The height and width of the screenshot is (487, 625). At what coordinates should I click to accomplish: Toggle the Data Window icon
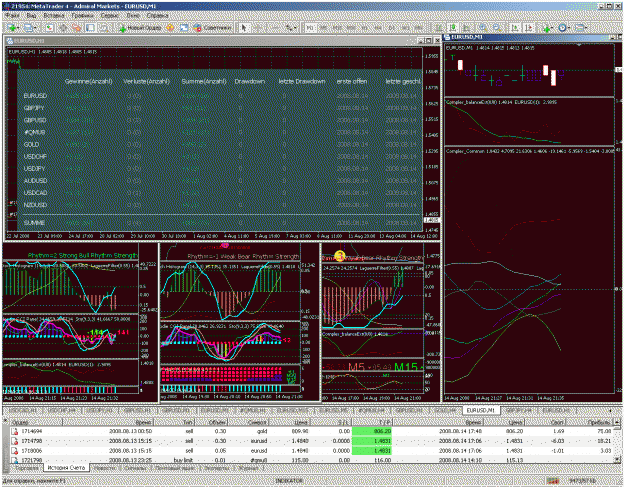63,28
